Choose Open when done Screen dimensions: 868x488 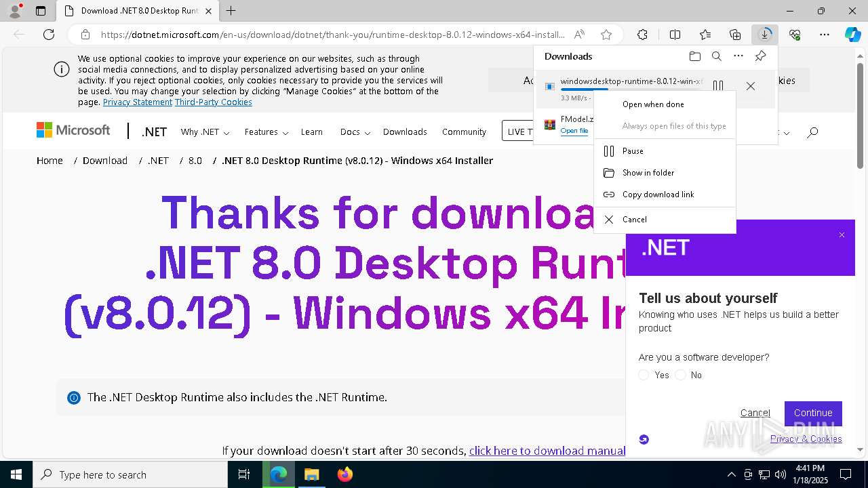point(665,104)
